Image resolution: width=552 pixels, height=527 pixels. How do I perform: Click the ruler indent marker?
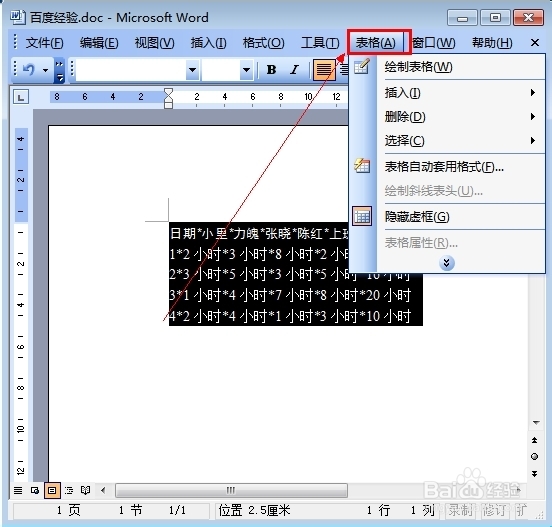168,98
